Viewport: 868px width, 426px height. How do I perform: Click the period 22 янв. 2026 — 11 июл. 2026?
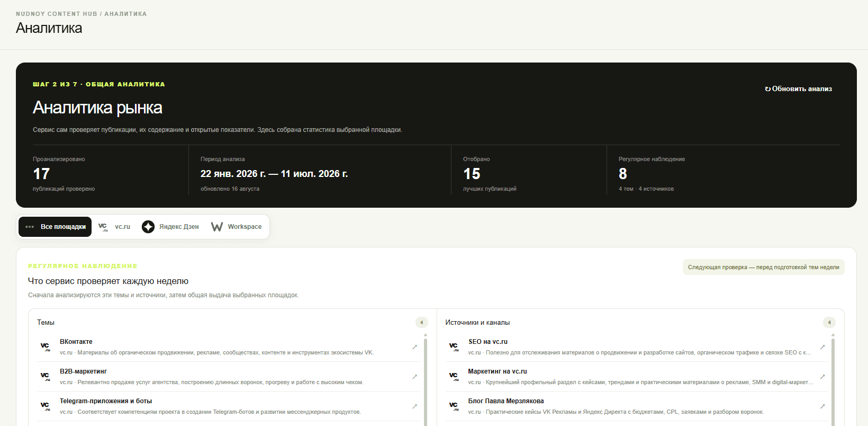[274, 174]
